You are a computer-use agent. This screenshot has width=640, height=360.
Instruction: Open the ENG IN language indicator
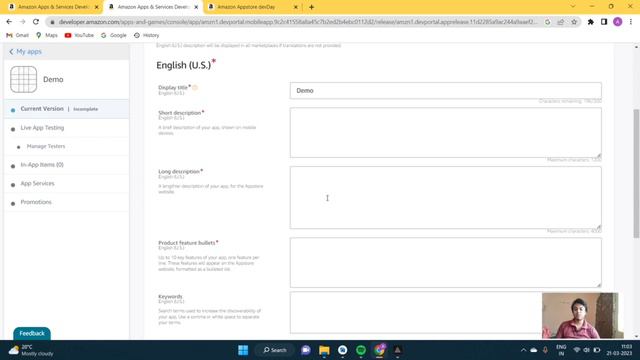pos(561,350)
